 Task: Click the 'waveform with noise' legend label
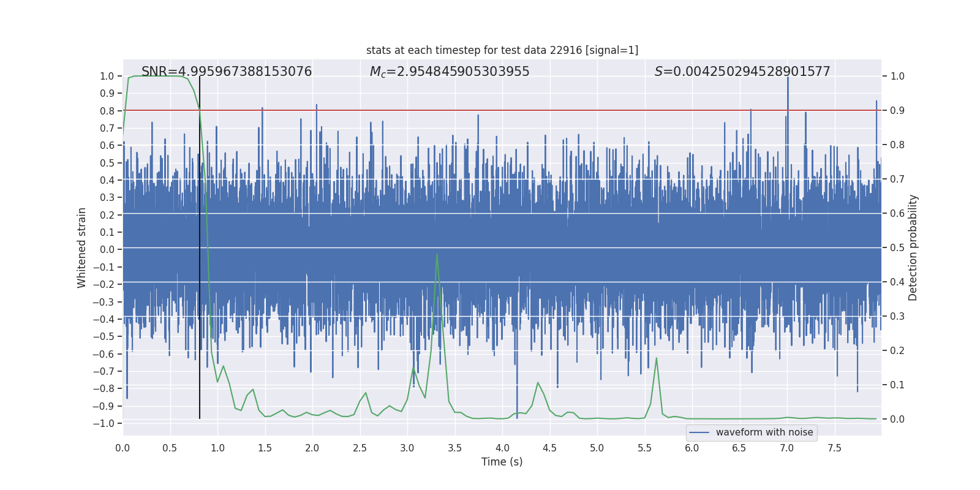(x=764, y=432)
